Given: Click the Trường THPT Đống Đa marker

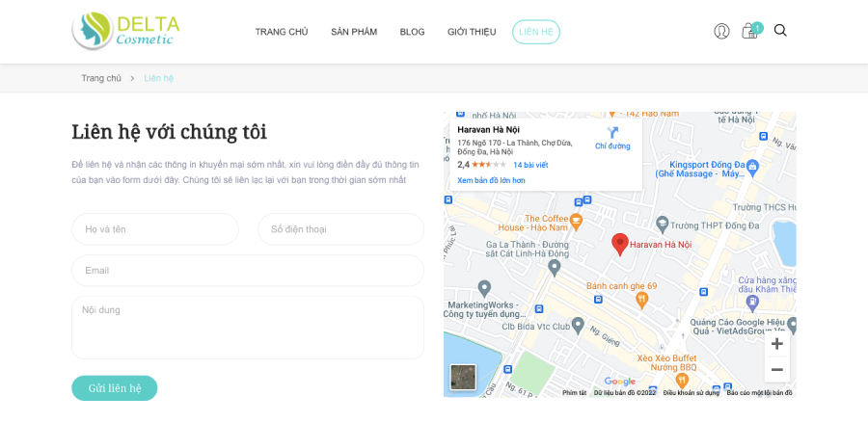Looking at the screenshot, I should pos(662,225).
